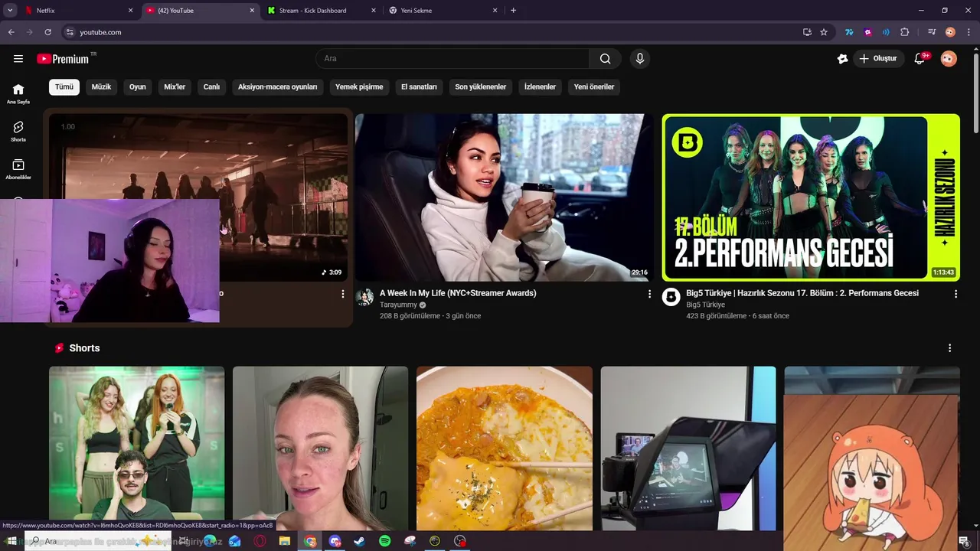Open the YouTube notifications bell
This screenshot has height=551, width=980.
920,59
